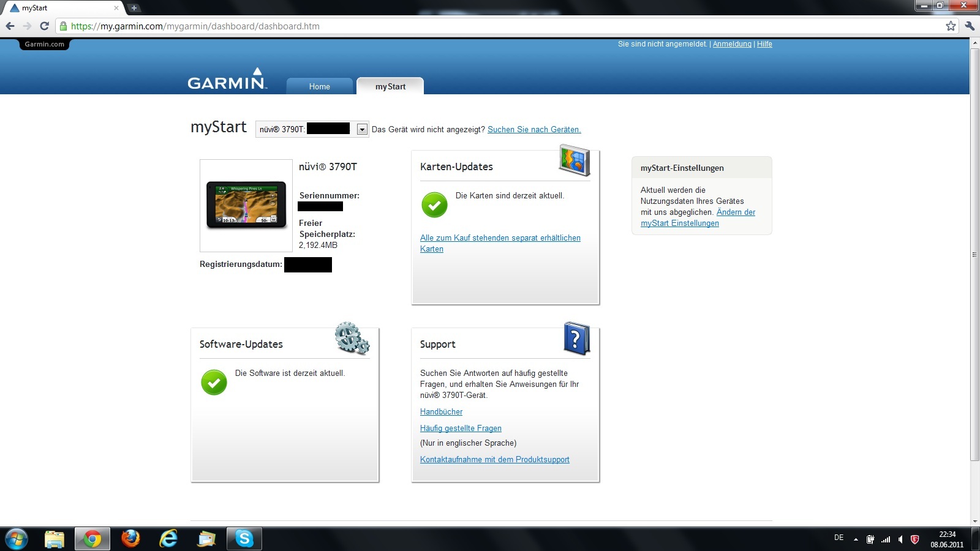
Task: Click the browser address bar
Action: [490, 26]
